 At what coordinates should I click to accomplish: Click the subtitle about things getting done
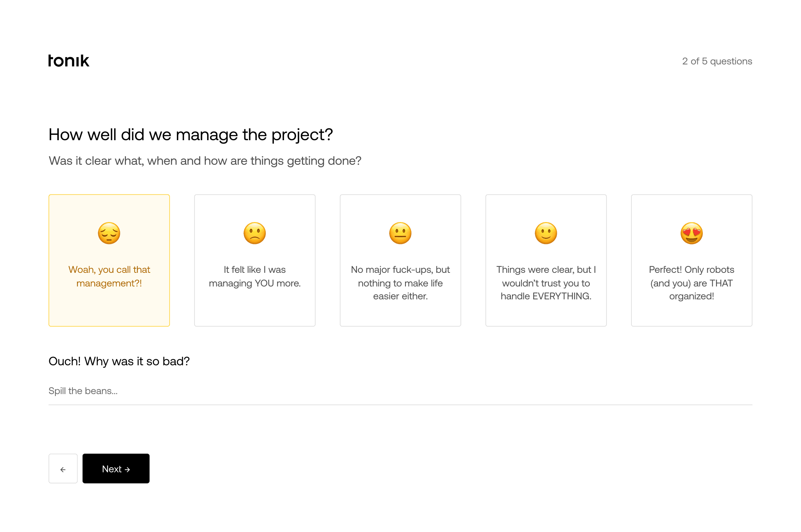click(205, 161)
